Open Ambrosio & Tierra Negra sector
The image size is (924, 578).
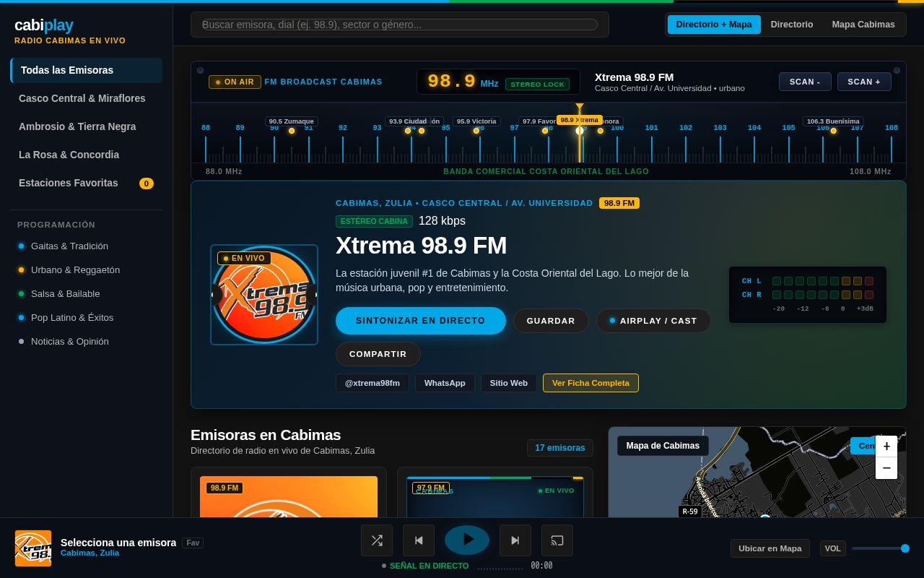pyautogui.click(x=87, y=126)
